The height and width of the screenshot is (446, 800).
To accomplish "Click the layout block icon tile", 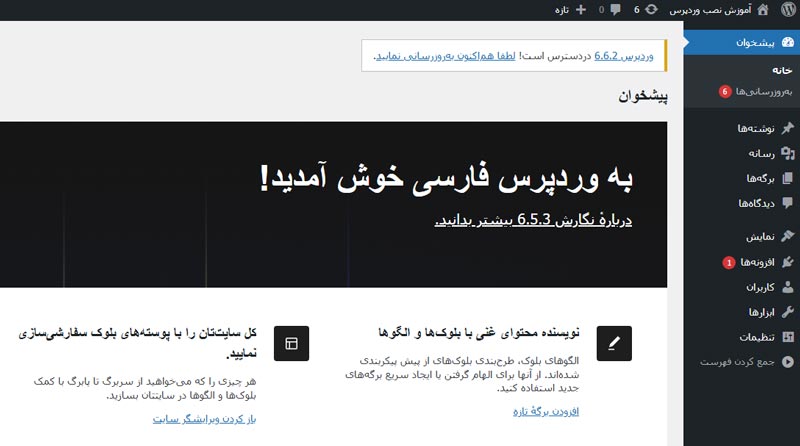I will (x=291, y=343).
